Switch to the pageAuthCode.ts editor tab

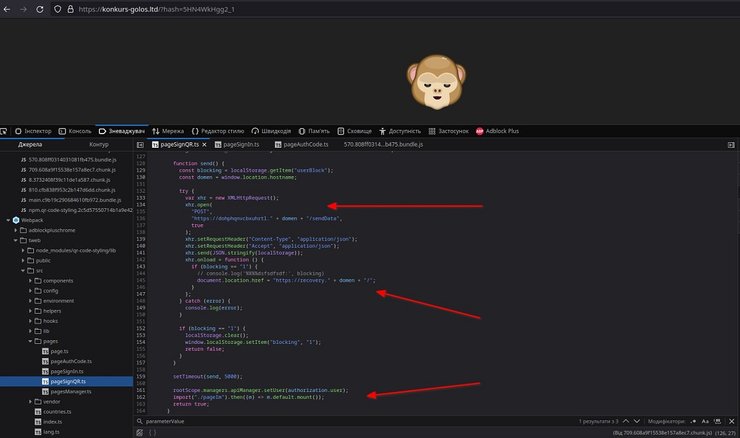tap(302, 144)
